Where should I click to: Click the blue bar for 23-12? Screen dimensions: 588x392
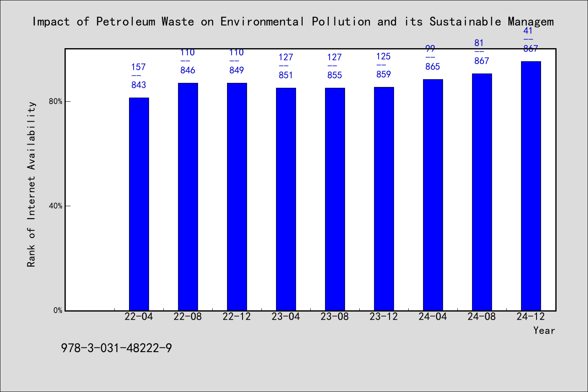click(384, 199)
